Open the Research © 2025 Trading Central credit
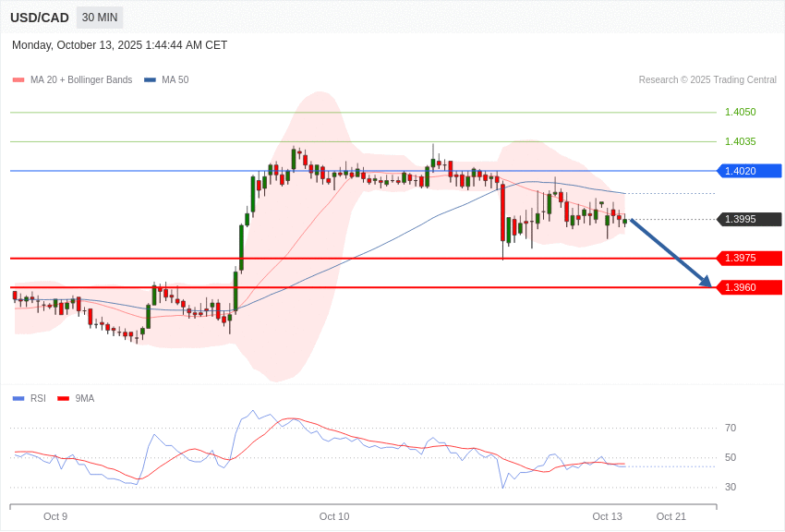The width and height of the screenshot is (785, 532). tap(707, 80)
